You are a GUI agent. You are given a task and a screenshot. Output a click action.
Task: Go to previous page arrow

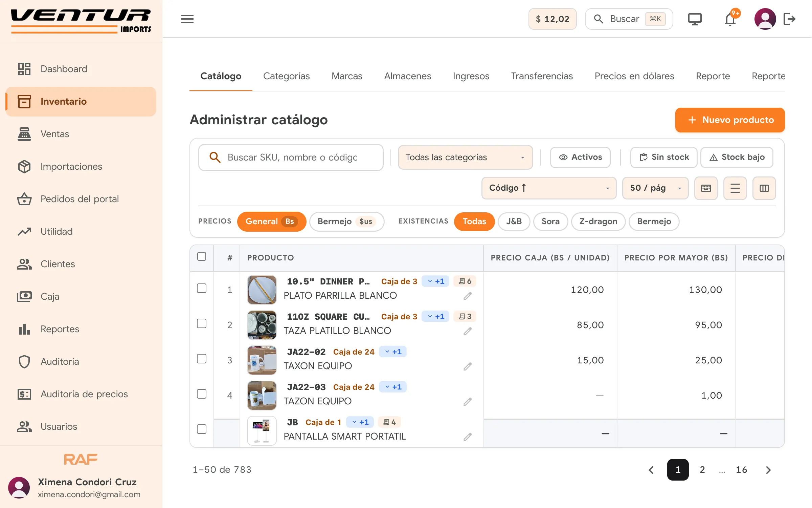(651, 470)
